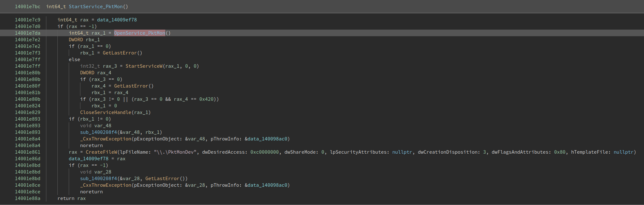Click the CloseServiceHandle function call
This screenshot has height=205, width=644.
(x=105, y=112)
